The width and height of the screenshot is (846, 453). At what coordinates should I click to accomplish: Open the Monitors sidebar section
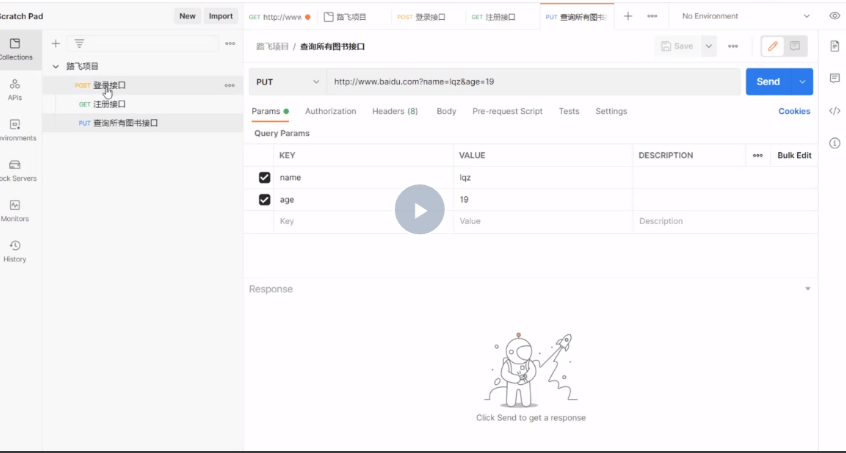point(15,211)
